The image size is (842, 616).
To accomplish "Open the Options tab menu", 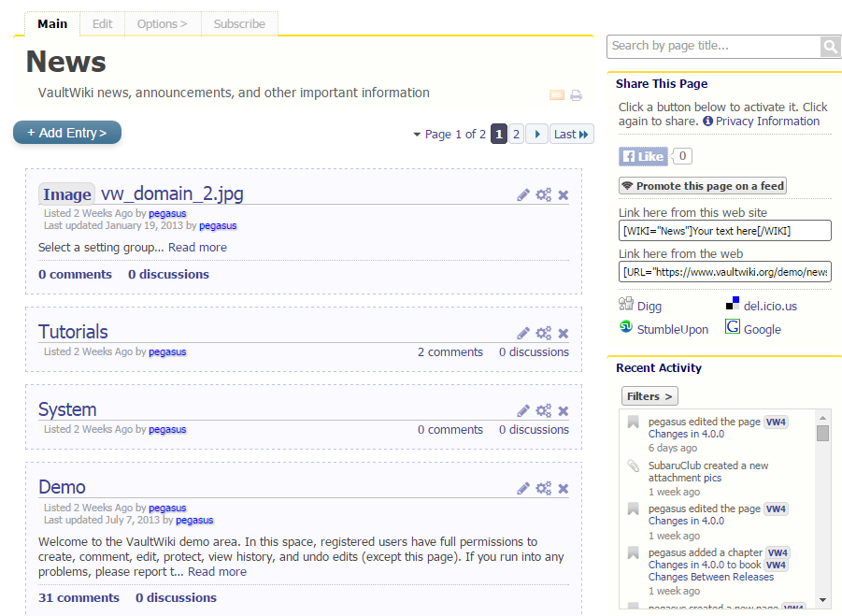I will [163, 24].
